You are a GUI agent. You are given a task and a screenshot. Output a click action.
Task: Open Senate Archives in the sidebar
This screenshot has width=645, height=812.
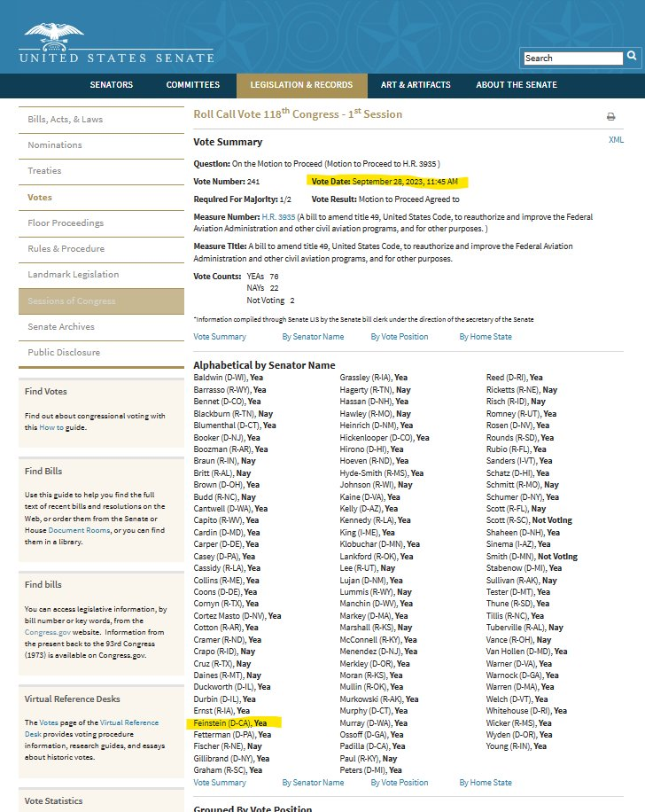pos(61,327)
